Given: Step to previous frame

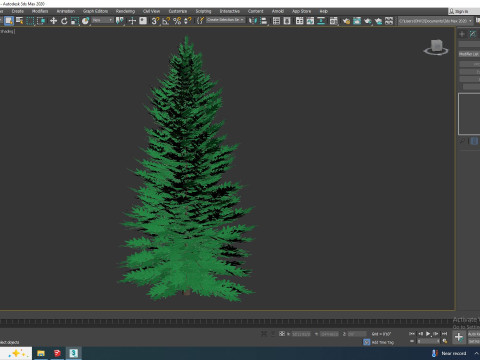Looking at the screenshot, I should point(420,333).
